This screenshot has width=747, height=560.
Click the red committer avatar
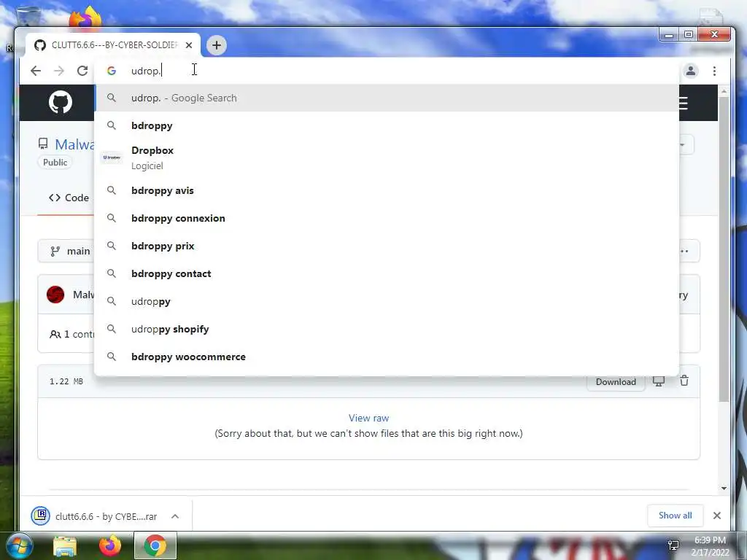click(55, 295)
